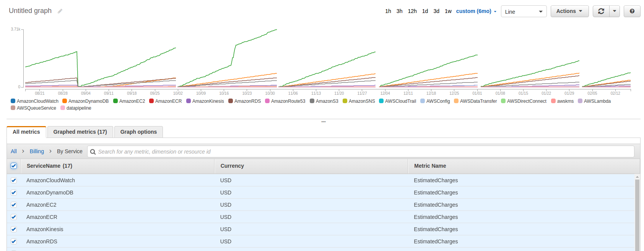Image resolution: width=644 pixels, height=251 pixels.
Task: Set time range to 12h
Action: pos(412,11)
